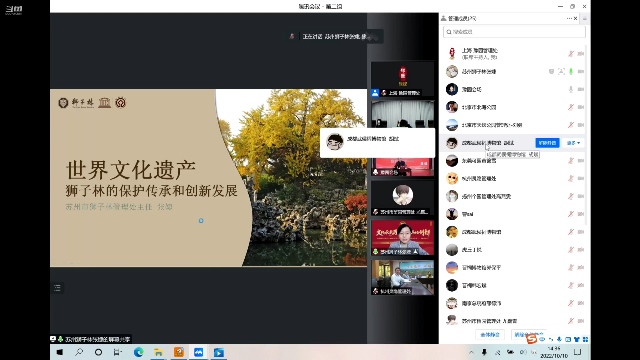Toggle camera icon of sunset avatar participant
This screenshot has height=360, width=640.
pos(580,267)
